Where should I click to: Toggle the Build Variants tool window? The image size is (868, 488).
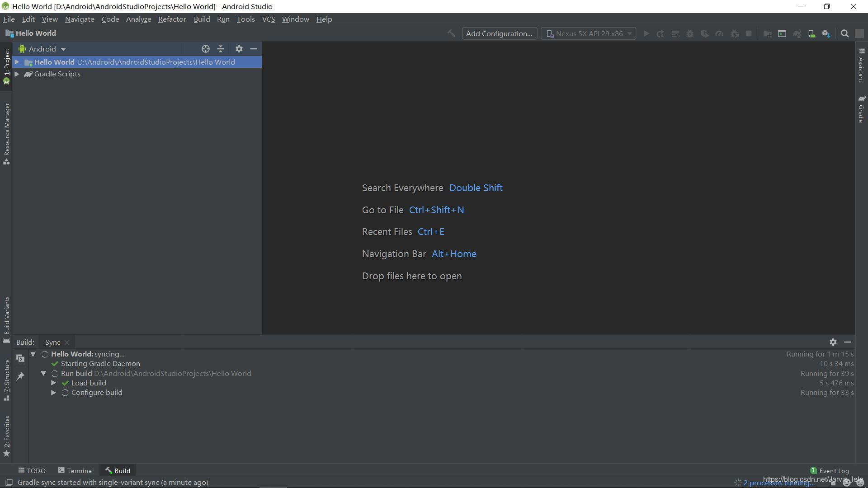6,320
